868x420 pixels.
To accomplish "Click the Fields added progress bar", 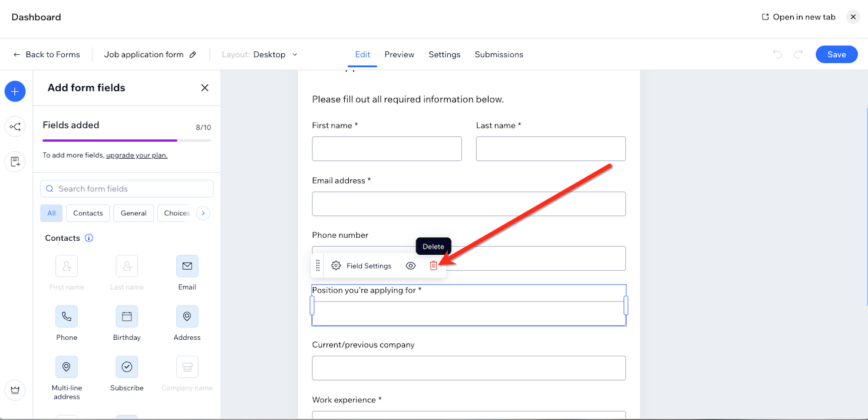I will (x=127, y=140).
